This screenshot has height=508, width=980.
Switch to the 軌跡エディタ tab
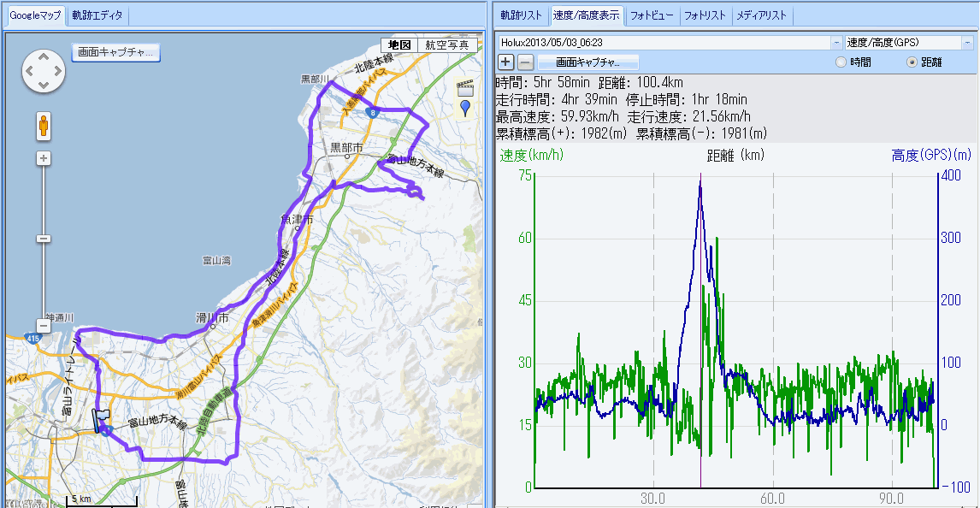coord(97,15)
